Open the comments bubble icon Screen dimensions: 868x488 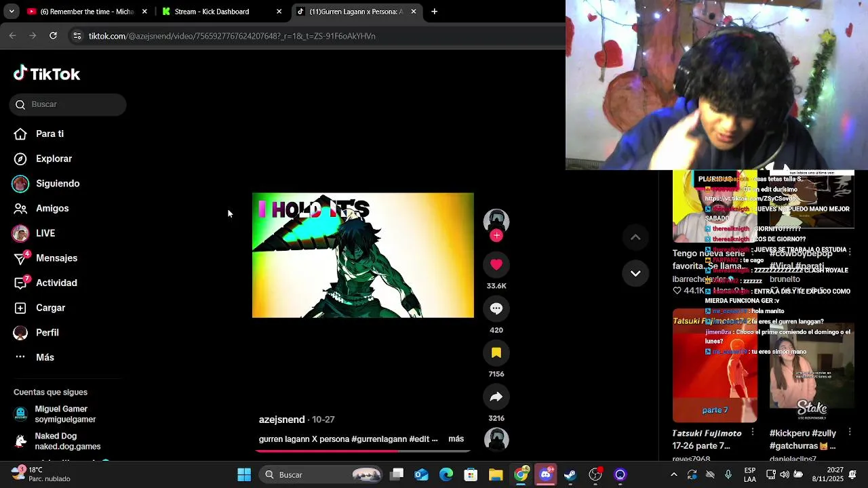pos(496,309)
